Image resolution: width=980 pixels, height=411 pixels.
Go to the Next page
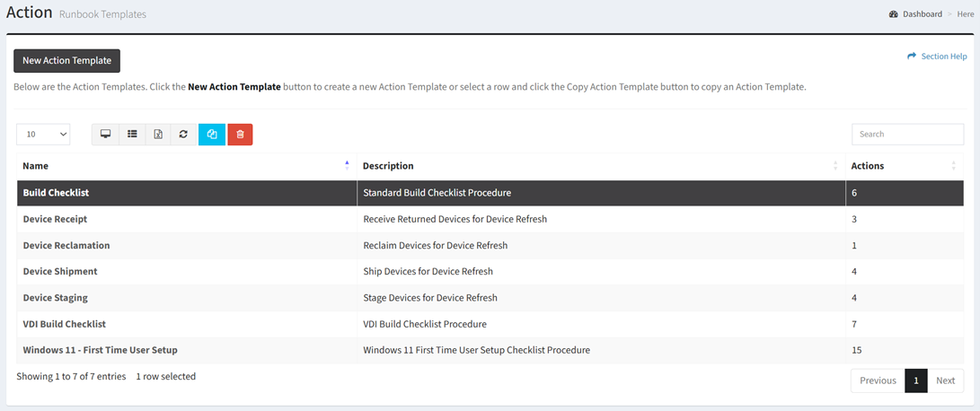coord(945,380)
